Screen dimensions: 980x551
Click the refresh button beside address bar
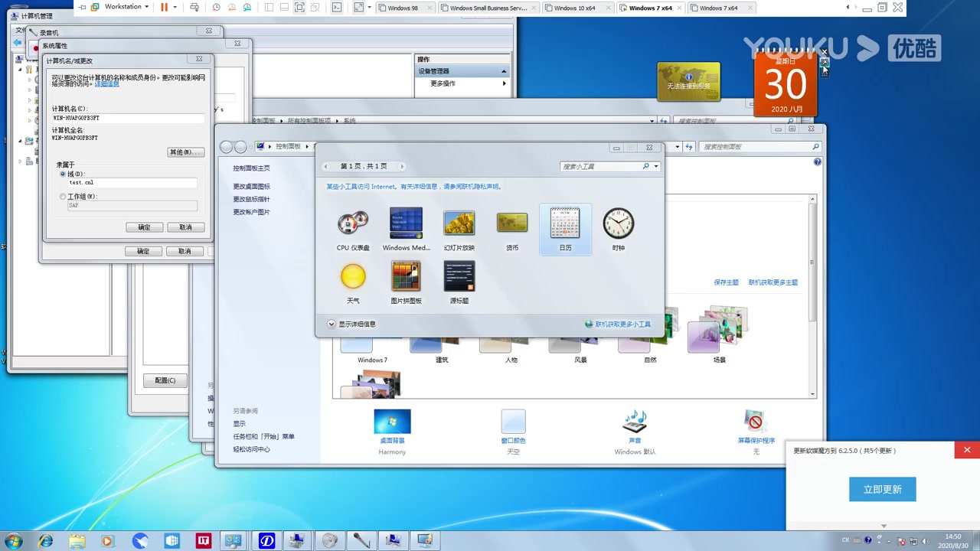(x=689, y=146)
